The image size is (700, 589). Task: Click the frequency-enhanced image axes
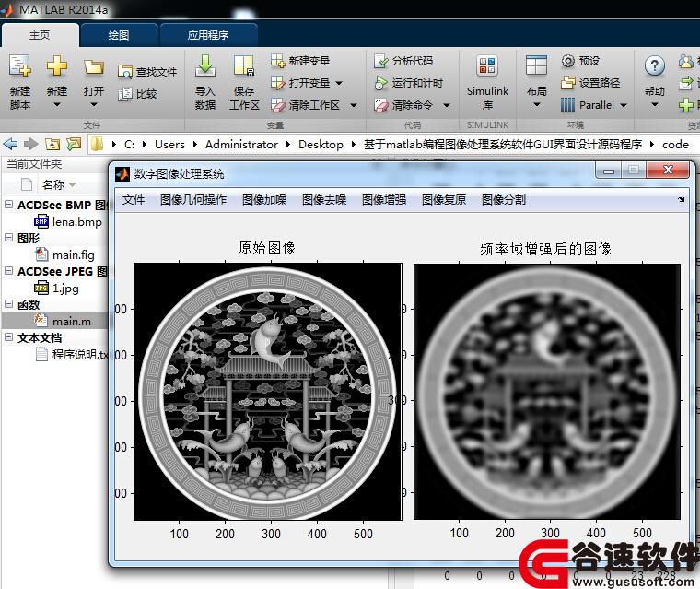[547, 392]
